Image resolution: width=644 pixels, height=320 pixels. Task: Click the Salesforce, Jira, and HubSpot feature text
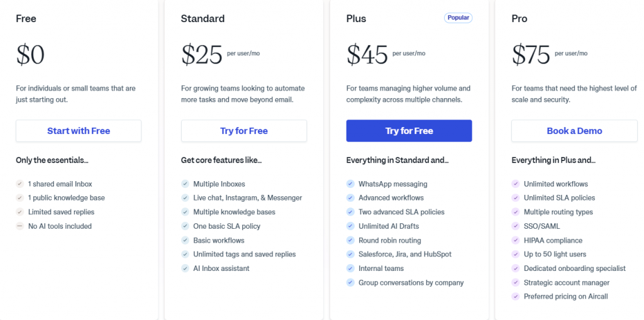click(405, 254)
